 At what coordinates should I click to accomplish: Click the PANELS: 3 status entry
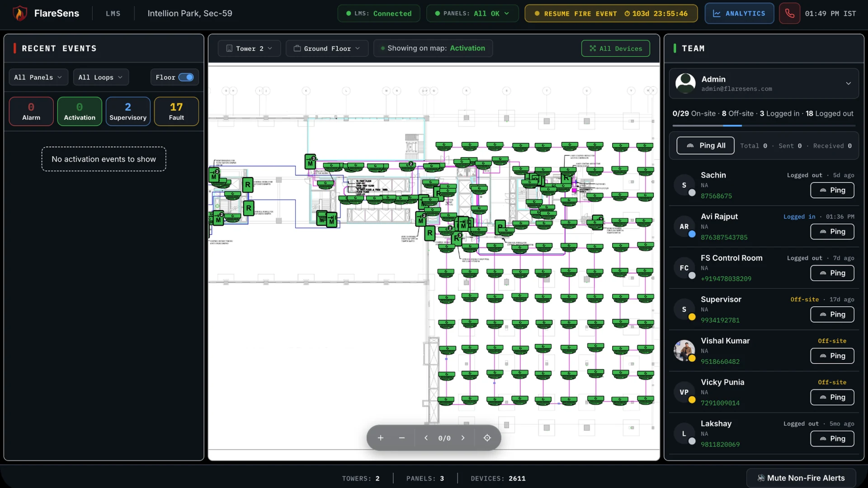(x=425, y=479)
